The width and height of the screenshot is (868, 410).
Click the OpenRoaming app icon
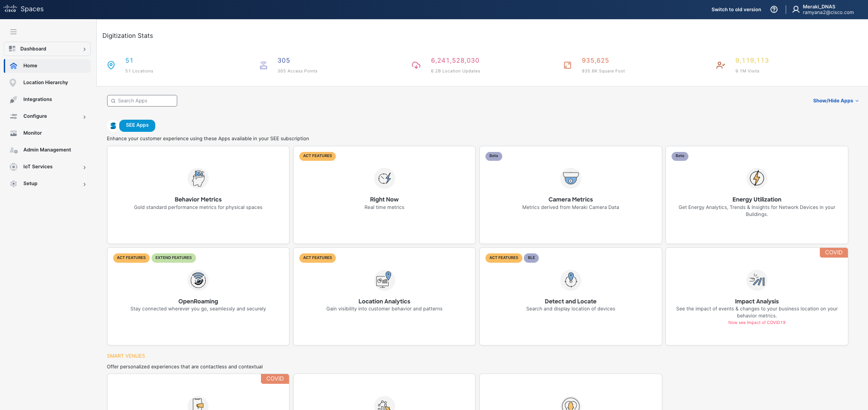(x=198, y=280)
